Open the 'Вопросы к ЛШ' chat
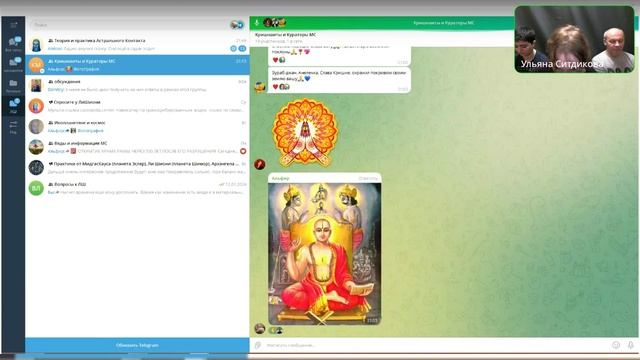This screenshot has height=360, width=640. (137, 188)
